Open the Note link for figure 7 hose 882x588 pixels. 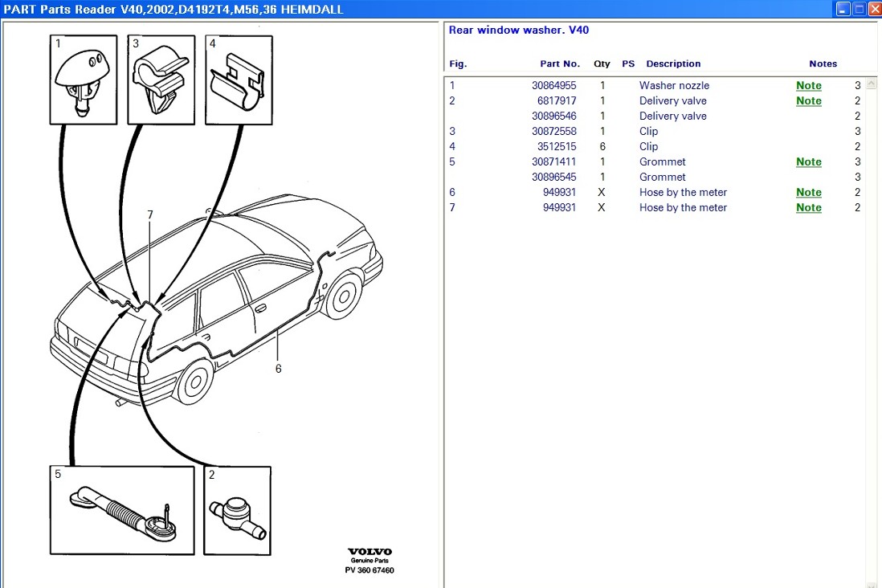pos(808,207)
